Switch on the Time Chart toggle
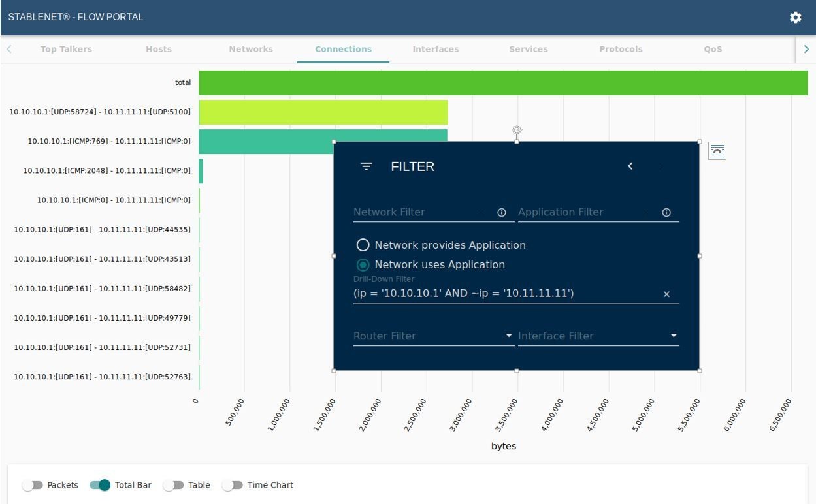Image resolution: width=816 pixels, height=504 pixels. point(232,485)
